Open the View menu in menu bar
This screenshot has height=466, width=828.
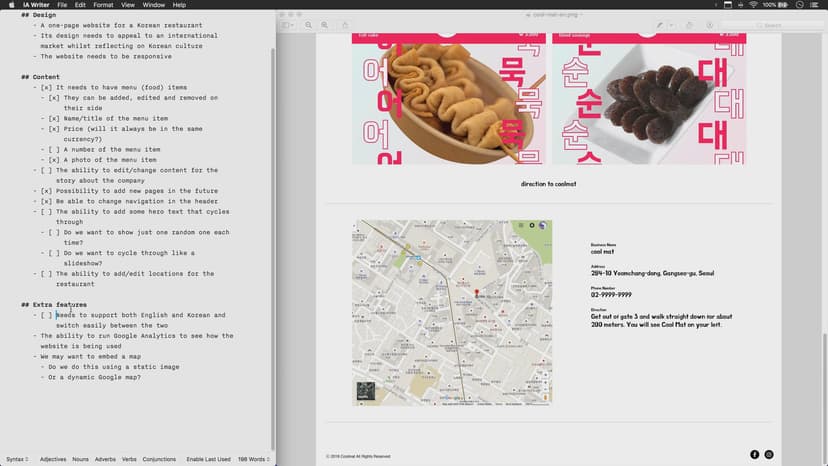pos(128,5)
